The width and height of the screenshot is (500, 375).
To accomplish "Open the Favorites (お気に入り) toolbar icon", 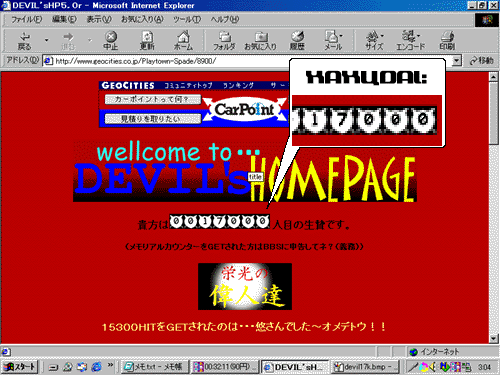I will point(261,41).
